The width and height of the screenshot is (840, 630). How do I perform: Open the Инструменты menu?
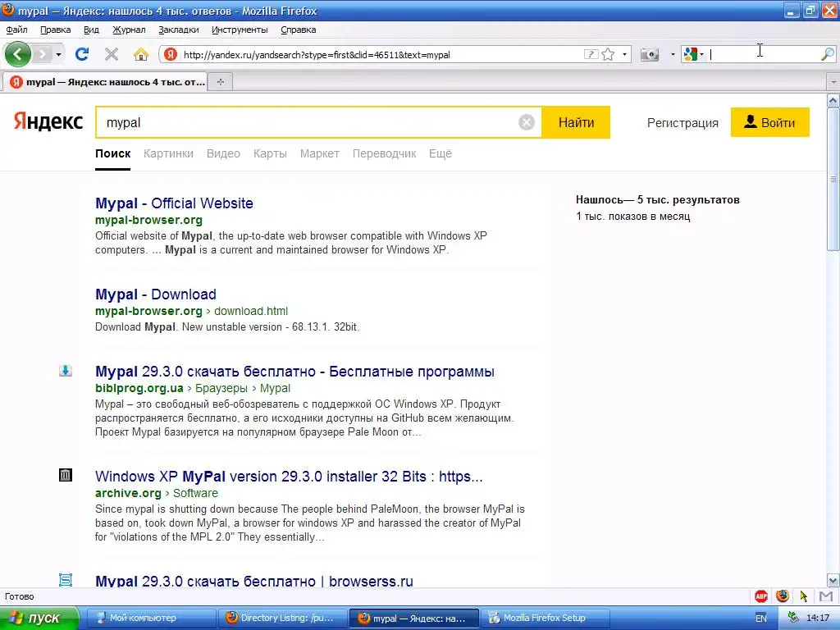(240, 30)
